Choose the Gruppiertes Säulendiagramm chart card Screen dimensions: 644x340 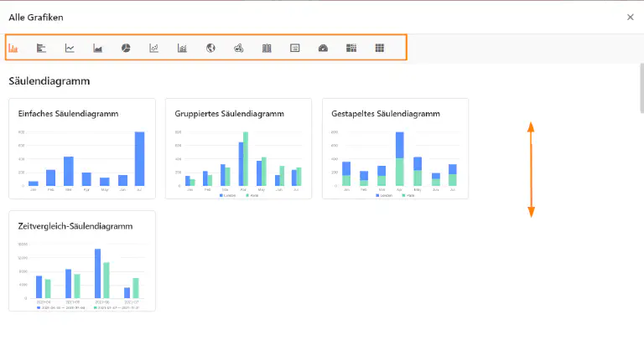238,149
